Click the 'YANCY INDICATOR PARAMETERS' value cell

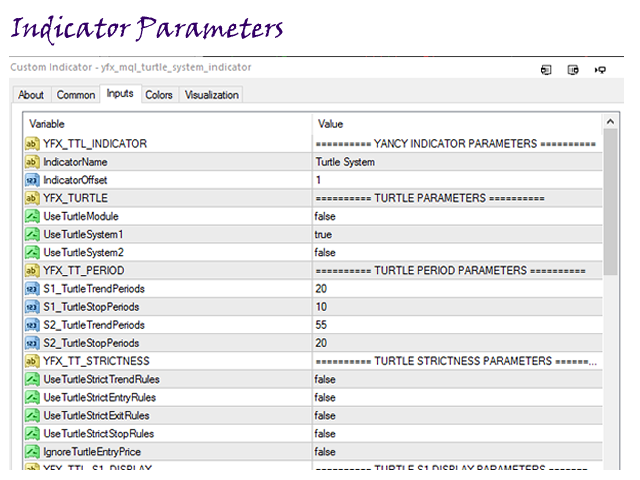click(x=456, y=144)
